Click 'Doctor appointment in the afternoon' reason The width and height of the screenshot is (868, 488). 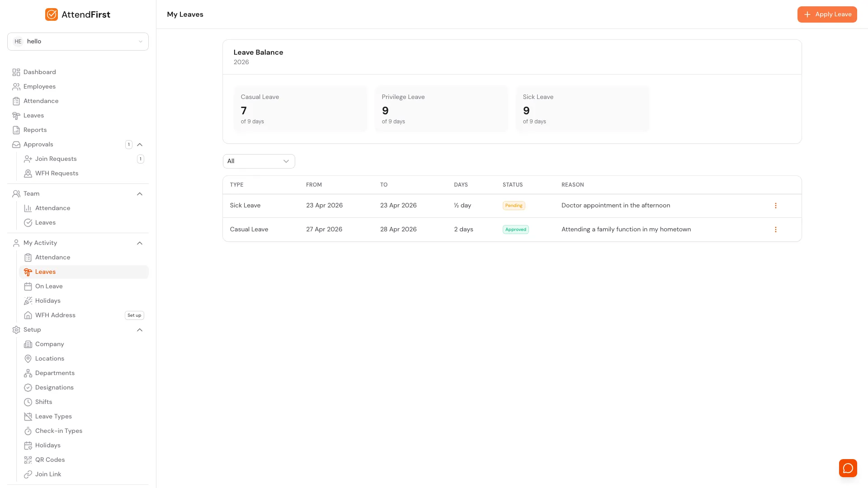coord(616,206)
